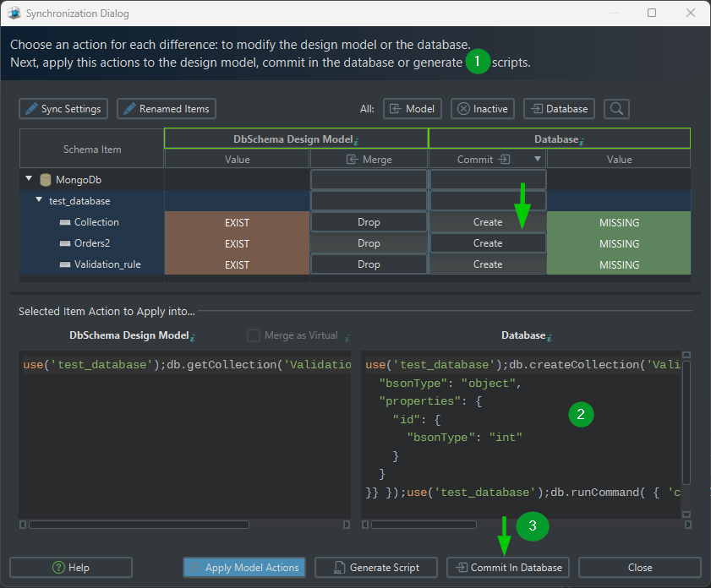Click the magnifier search icon button
Viewport: 711px width, 588px height.
616,109
